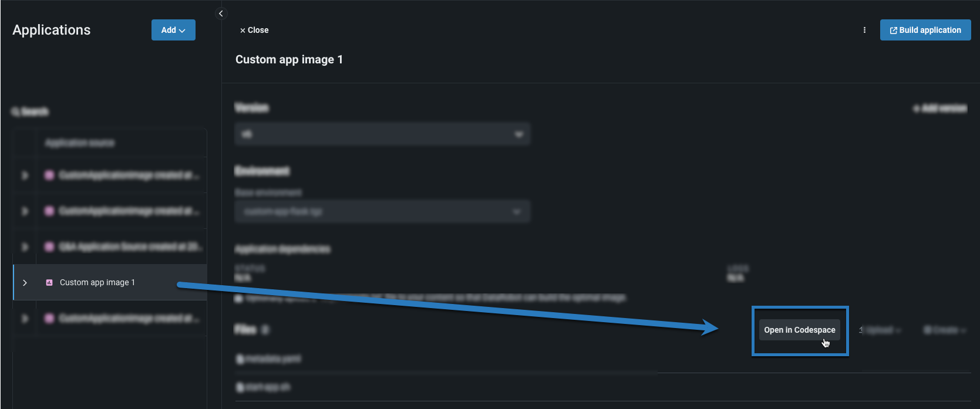Click the Custom app image 1 app icon
The width and height of the screenshot is (980, 409).
point(49,282)
